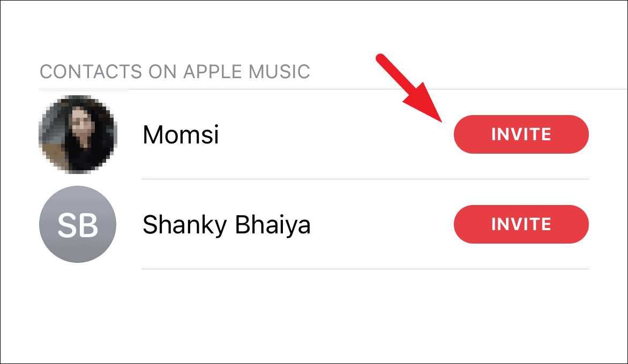Click the woman's face in Momsi's picture

point(80,124)
